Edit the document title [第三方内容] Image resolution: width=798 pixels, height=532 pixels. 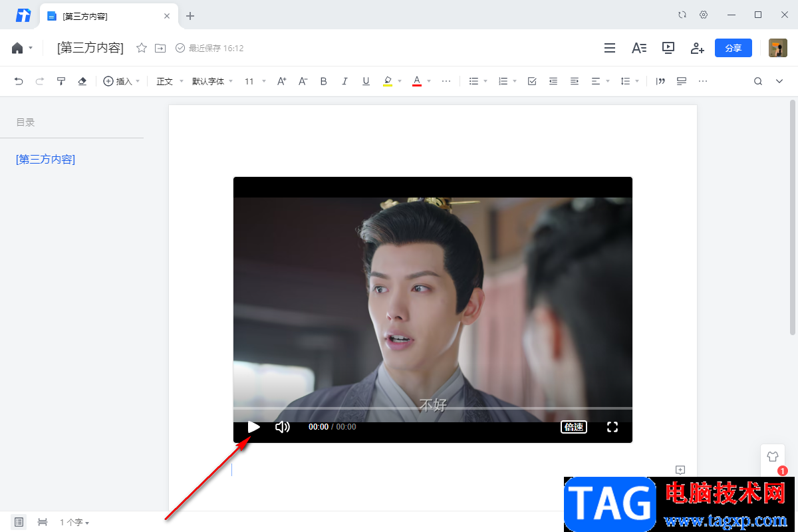pyautogui.click(x=90, y=48)
